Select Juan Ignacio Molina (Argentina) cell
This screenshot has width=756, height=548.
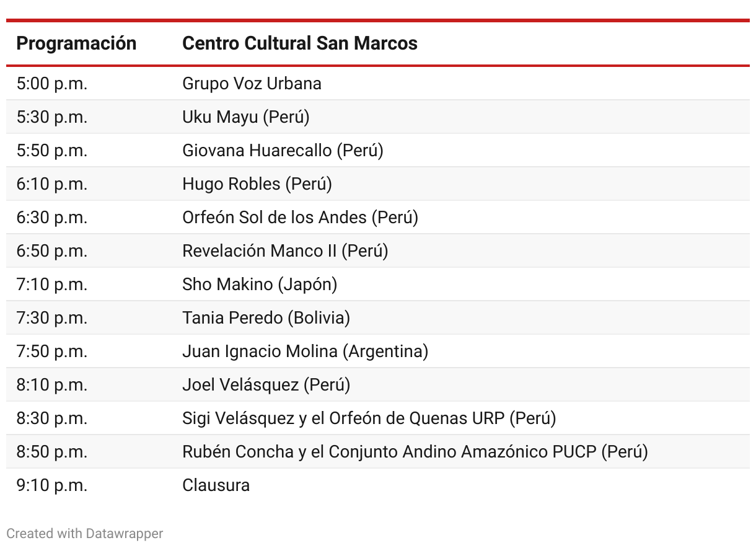305,351
